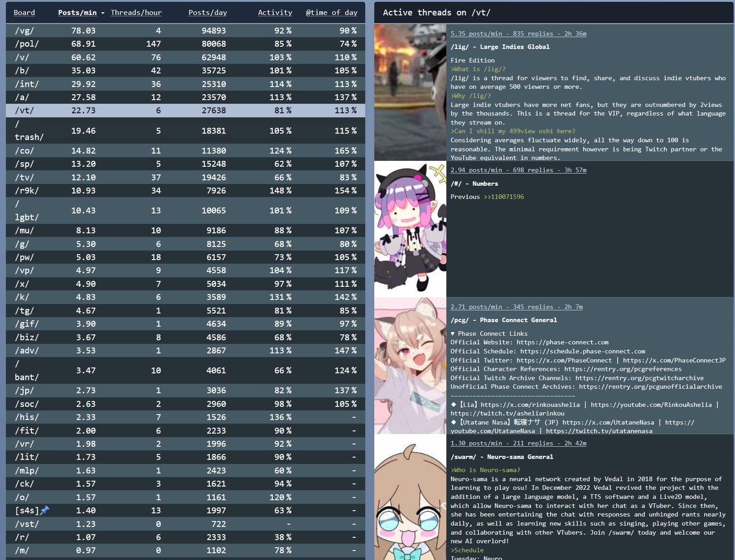Select the /vst/ board row
The width and height of the screenshot is (735, 560).
coord(185,524)
